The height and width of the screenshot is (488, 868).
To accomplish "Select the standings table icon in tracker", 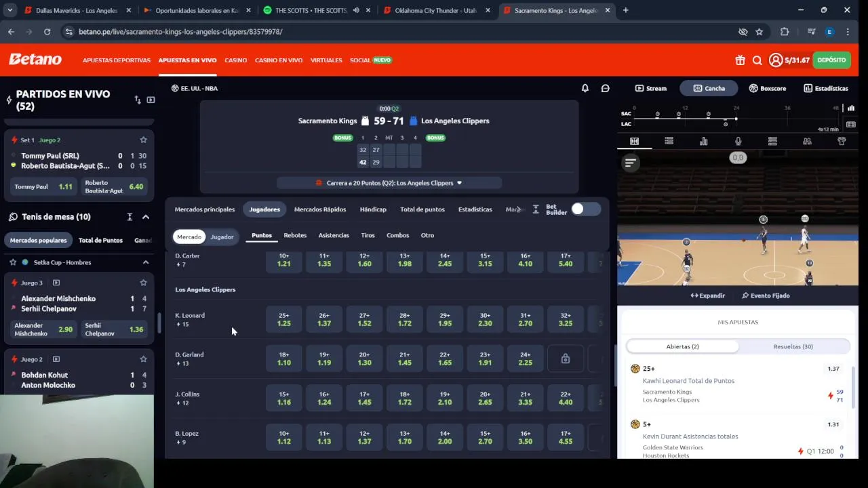I will pos(772,141).
